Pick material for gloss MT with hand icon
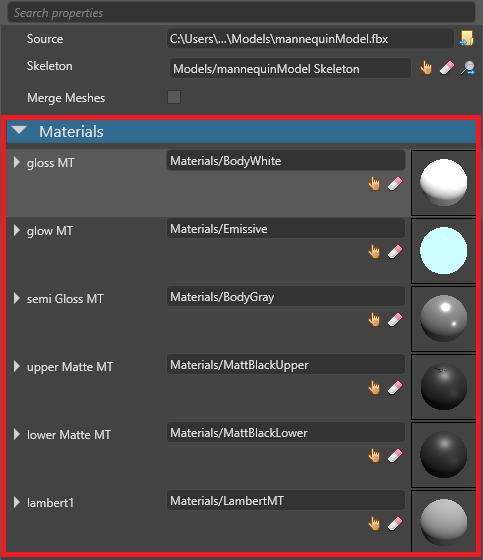 [x=374, y=184]
